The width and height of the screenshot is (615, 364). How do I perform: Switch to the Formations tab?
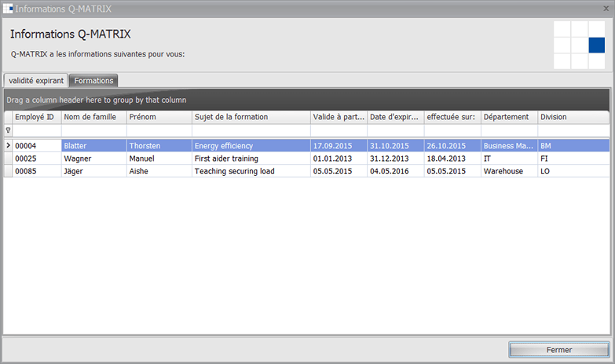93,81
